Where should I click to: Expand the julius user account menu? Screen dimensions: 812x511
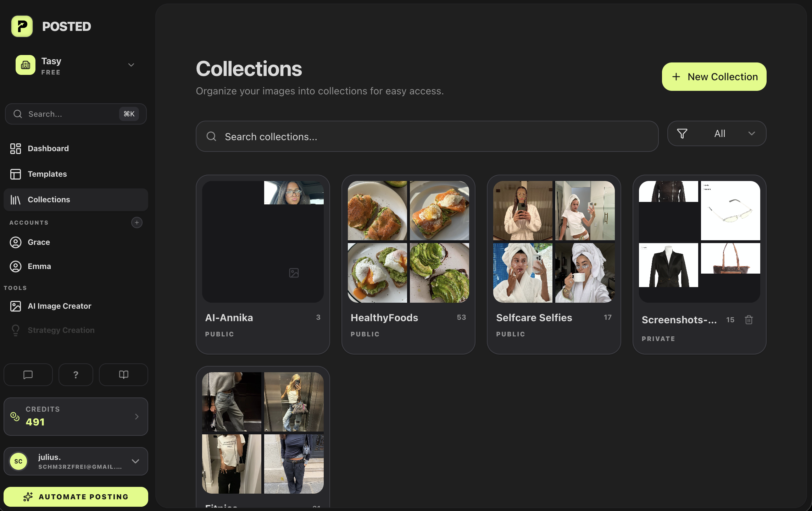point(135,461)
